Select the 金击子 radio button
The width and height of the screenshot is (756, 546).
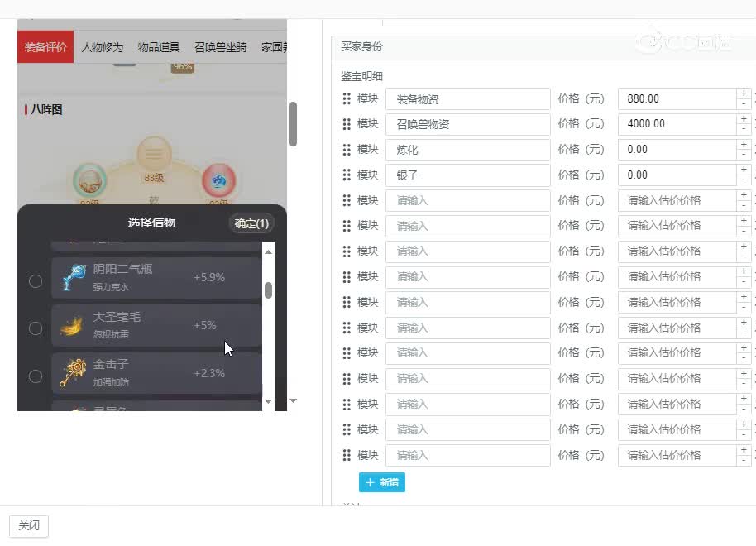tap(36, 376)
